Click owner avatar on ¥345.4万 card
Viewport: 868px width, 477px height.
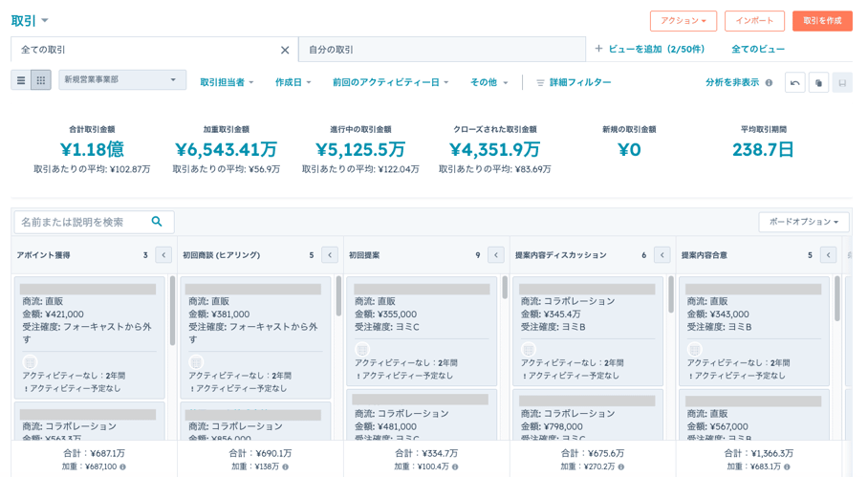tap(528, 349)
